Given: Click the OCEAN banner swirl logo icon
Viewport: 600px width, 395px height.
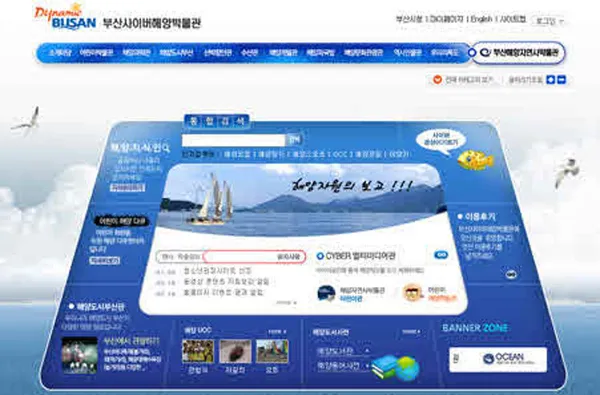Looking at the screenshot, I should coord(488,359).
